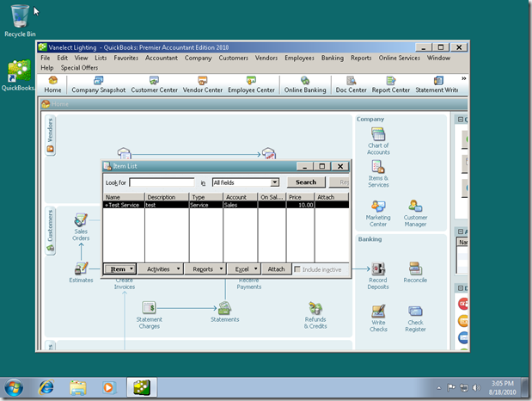The height and width of the screenshot is (401, 532).
Task: Select the Test Service item row
Action: point(226,205)
